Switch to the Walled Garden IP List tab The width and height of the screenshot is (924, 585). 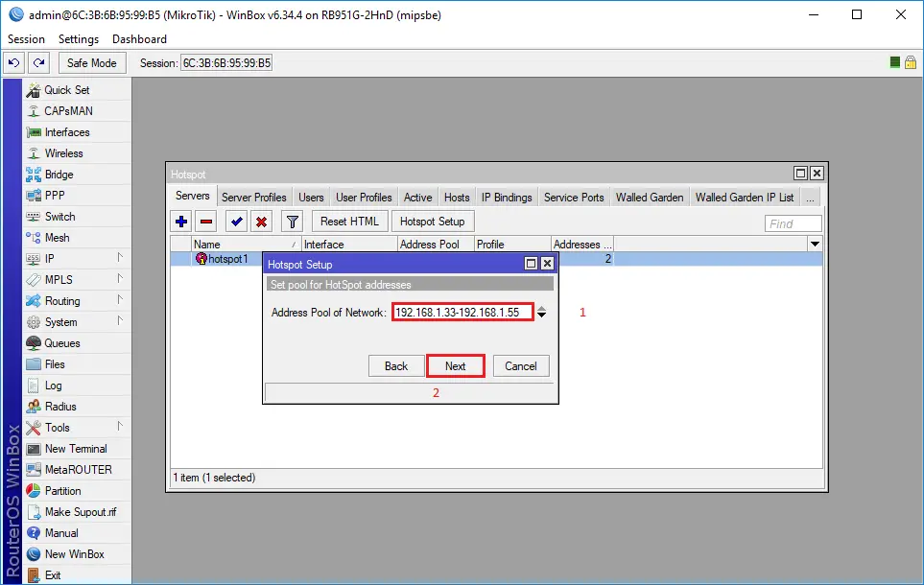pyautogui.click(x=745, y=198)
